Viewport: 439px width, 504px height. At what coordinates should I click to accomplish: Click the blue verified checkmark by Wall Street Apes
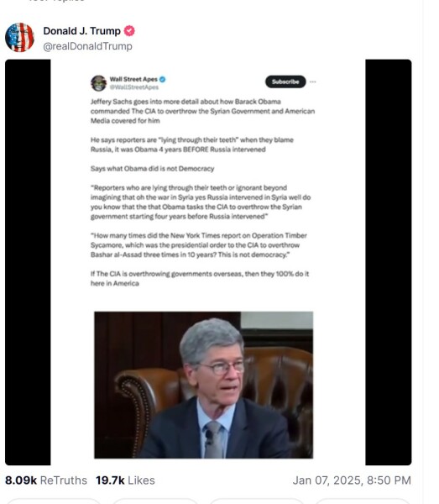click(x=163, y=79)
